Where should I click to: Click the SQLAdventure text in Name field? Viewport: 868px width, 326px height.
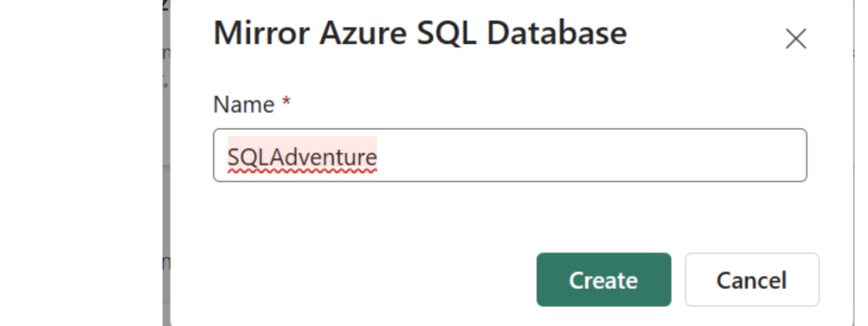303,157
